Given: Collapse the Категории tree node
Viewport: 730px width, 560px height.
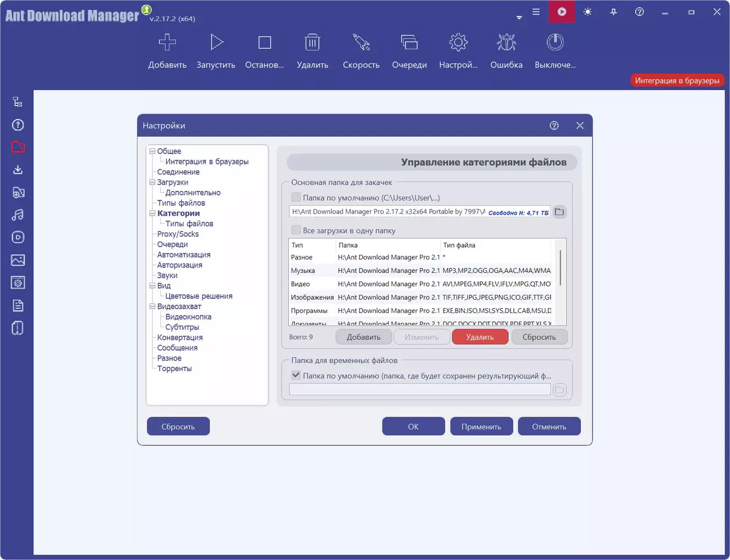Looking at the screenshot, I should coord(153,214).
